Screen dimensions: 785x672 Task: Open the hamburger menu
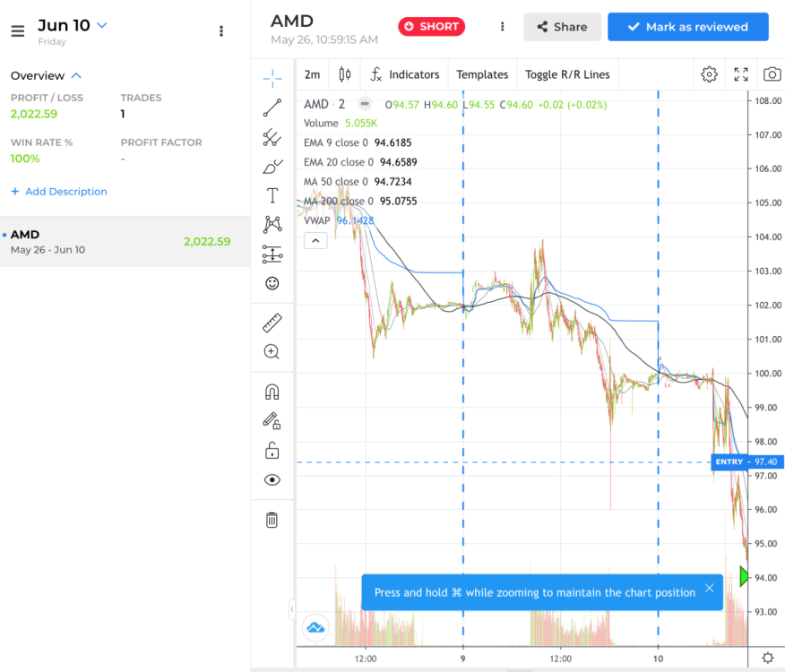[x=18, y=31]
